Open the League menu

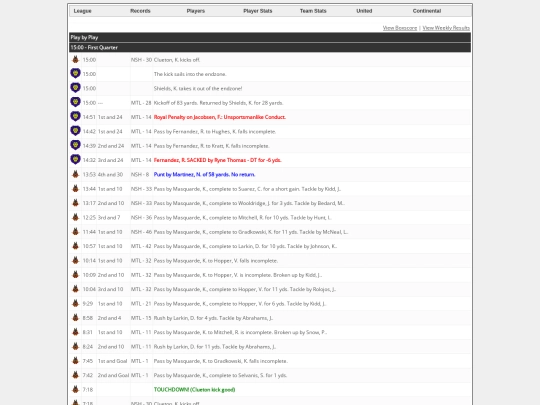82,11
